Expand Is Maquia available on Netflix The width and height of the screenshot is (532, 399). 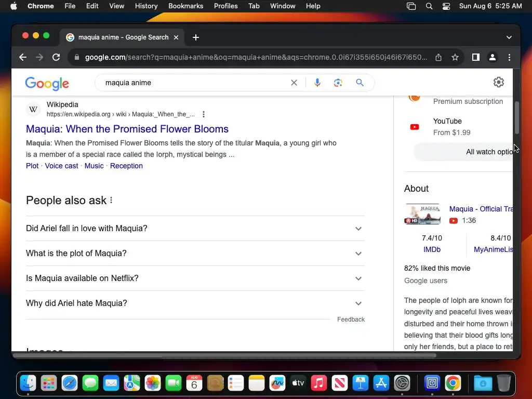pos(195,278)
